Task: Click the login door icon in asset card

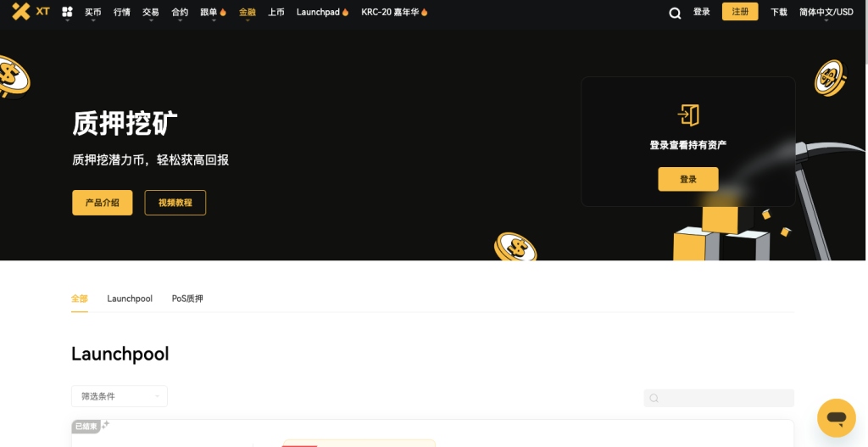Action: (x=688, y=115)
